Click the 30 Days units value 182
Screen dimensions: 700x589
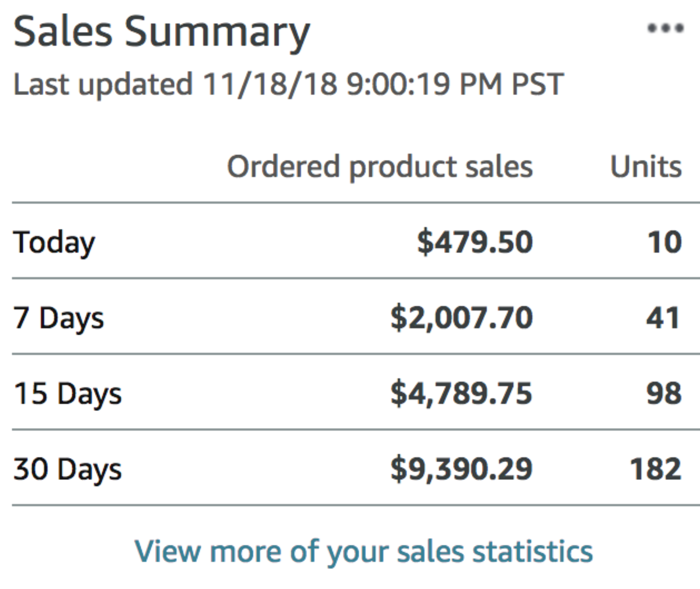656,469
